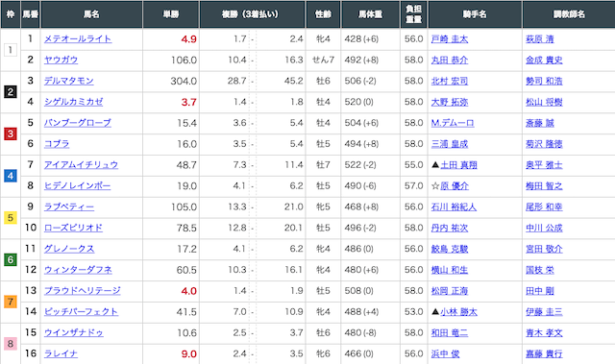This screenshot has width=615, height=364.
Task: Open trainer 松山 将樹 link
Action: 544,102
